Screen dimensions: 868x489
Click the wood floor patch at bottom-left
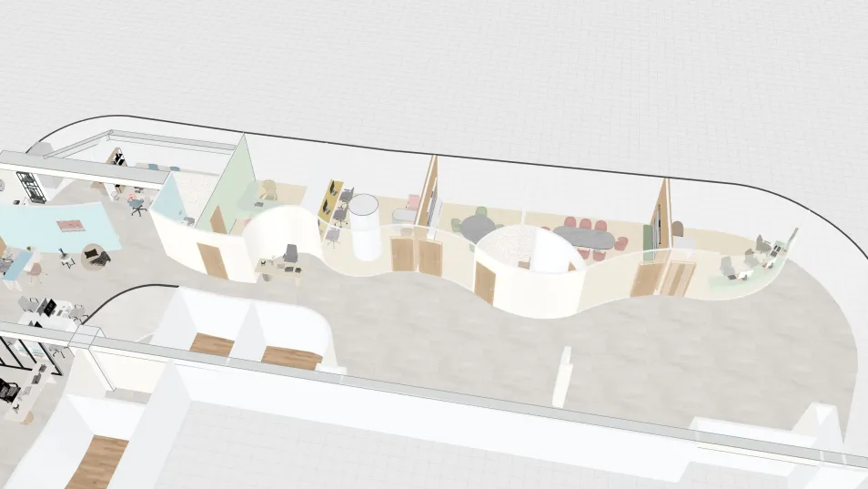pyautogui.click(x=96, y=462)
